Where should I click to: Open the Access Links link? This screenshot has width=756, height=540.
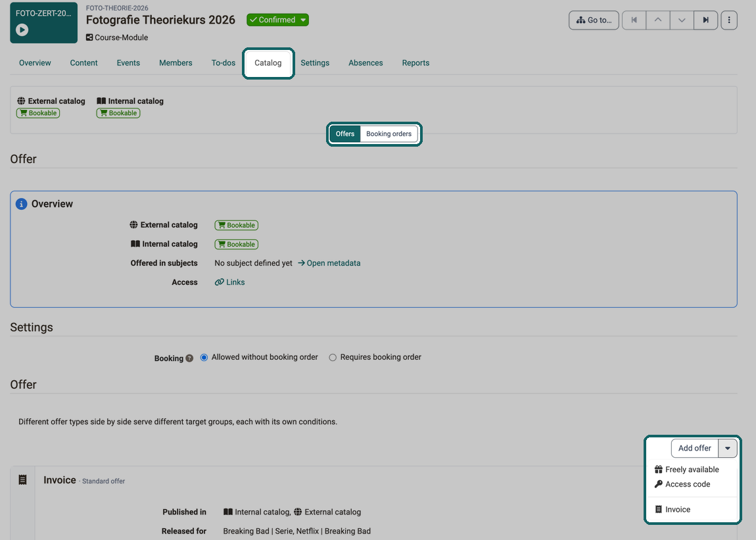pos(230,282)
